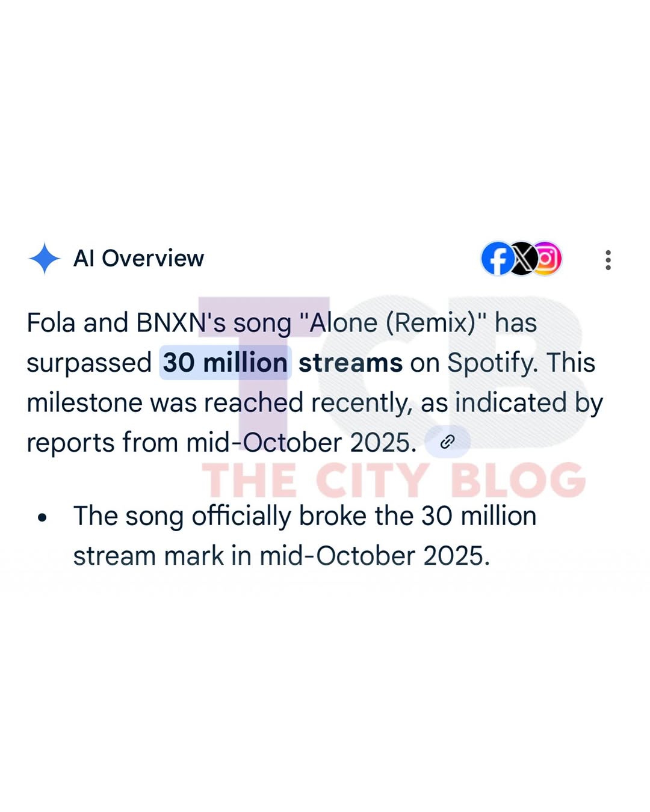Image resolution: width=650 pixels, height=812 pixels.
Task: Click THE CITY BLOG watermark text
Action: (x=393, y=480)
